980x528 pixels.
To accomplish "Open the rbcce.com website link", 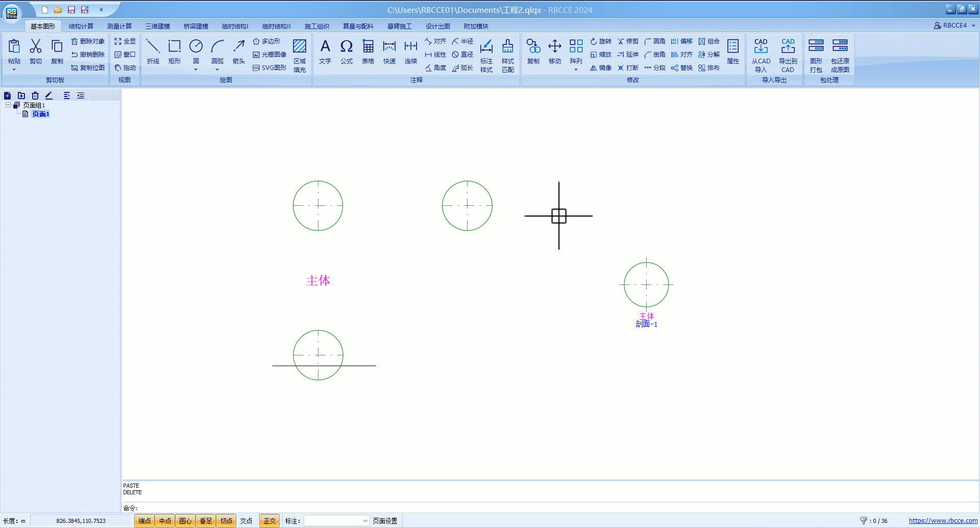I will point(943,521).
